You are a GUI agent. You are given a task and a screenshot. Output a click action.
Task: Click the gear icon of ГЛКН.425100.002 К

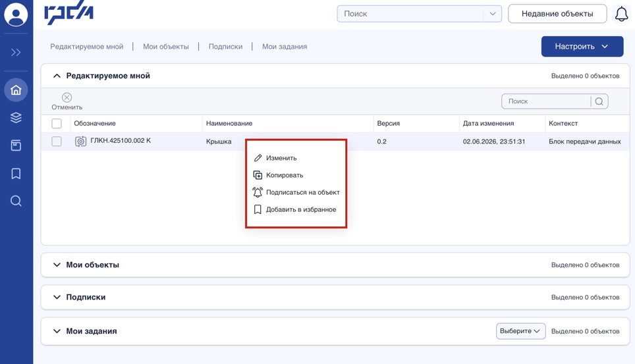(80, 142)
